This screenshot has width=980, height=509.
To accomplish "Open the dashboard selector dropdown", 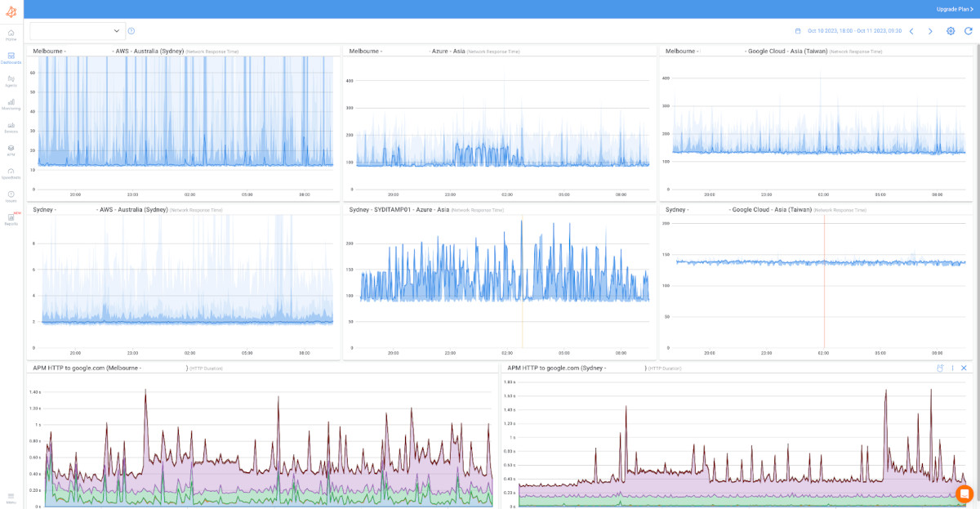I will [x=78, y=30].
